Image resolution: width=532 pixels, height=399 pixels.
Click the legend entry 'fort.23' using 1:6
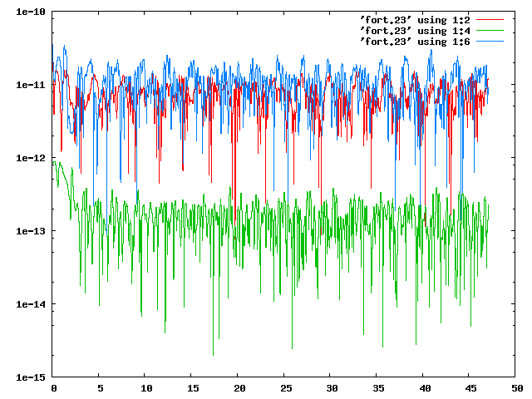(415, 42)
